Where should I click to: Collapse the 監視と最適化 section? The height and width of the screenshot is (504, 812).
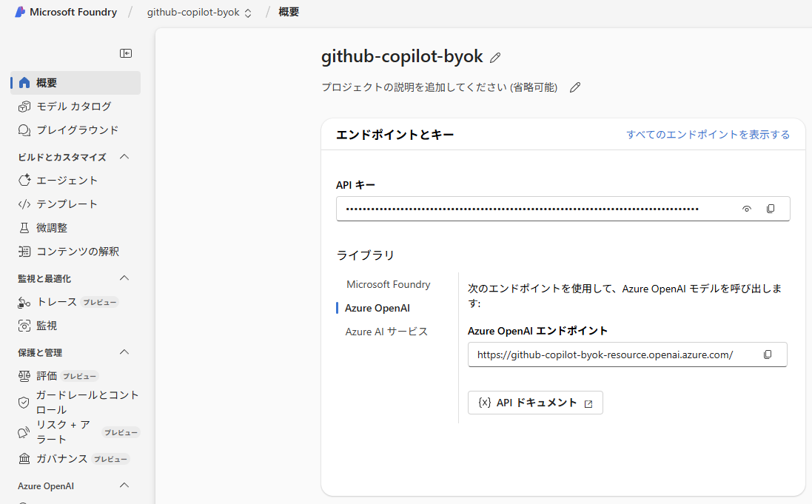124,278
